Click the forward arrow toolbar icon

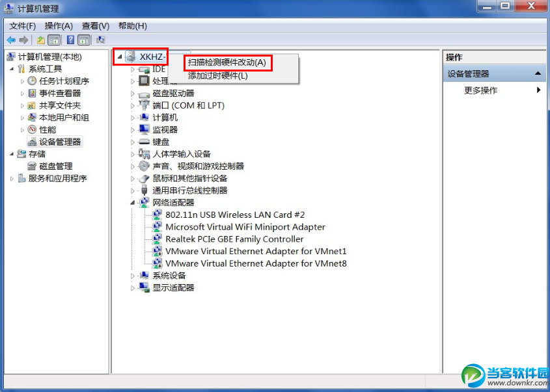click(23, 40)
